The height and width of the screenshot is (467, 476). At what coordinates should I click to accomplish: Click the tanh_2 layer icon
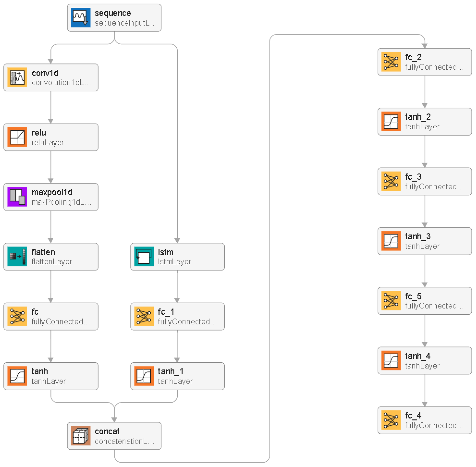391,122
